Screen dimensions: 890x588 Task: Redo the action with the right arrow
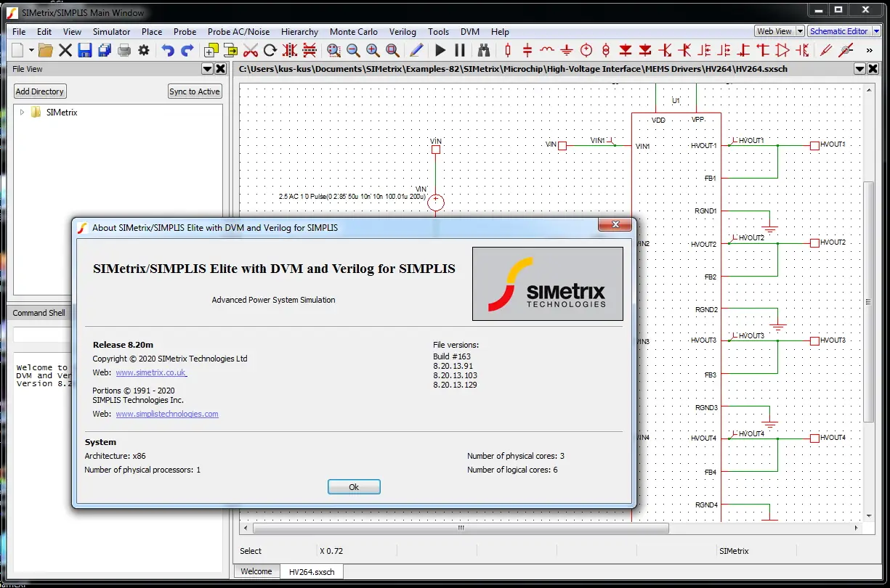187,50
